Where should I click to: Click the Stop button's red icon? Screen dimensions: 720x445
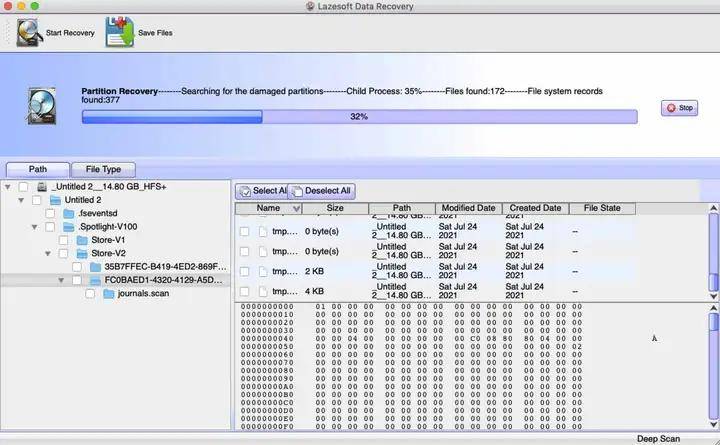point(671,108)
